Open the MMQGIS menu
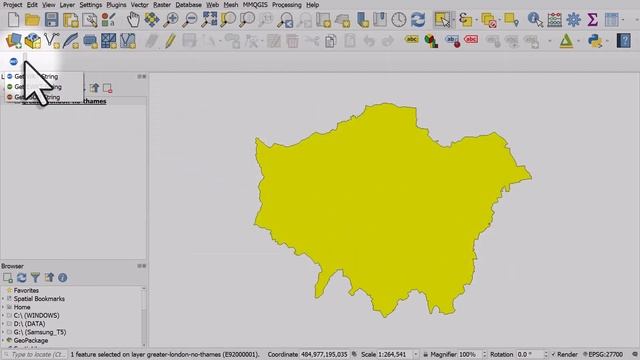Viewport: 640px width, 360px height. 255,5
